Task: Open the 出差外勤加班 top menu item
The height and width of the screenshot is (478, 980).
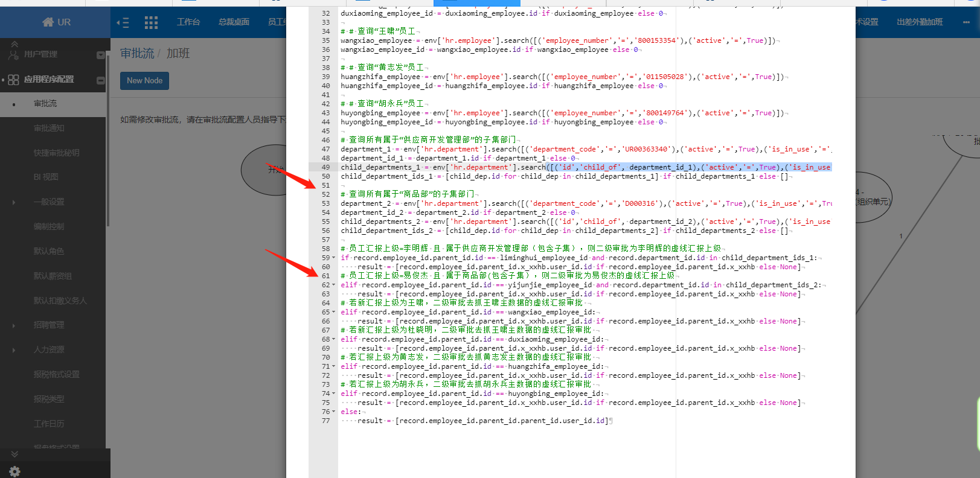Action: click(919, 22)
